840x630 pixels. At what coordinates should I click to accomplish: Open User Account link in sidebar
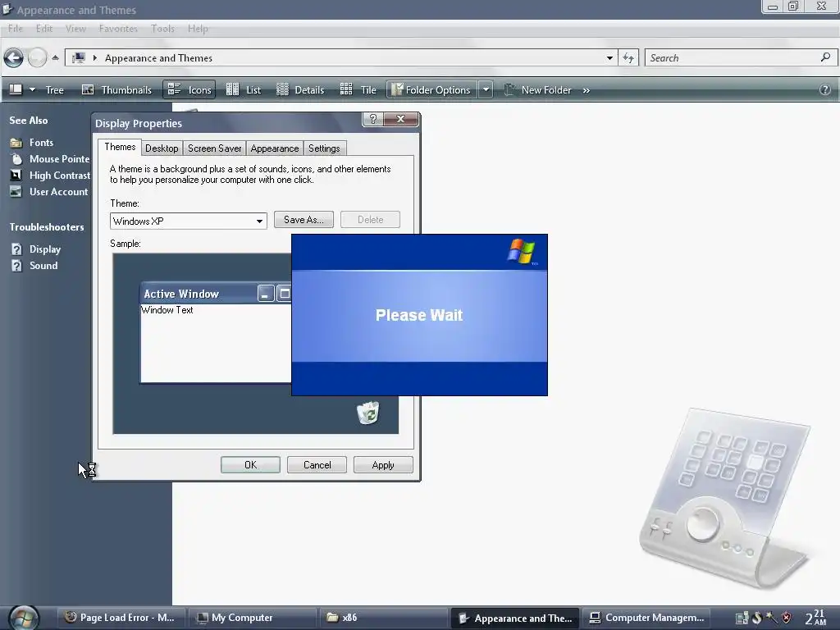pos(58,192)
